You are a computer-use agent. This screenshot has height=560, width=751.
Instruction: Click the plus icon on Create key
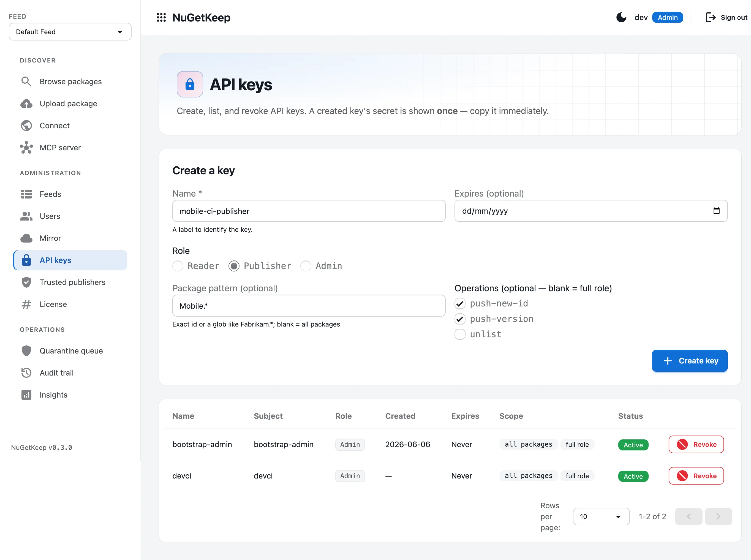pos(668,360)
